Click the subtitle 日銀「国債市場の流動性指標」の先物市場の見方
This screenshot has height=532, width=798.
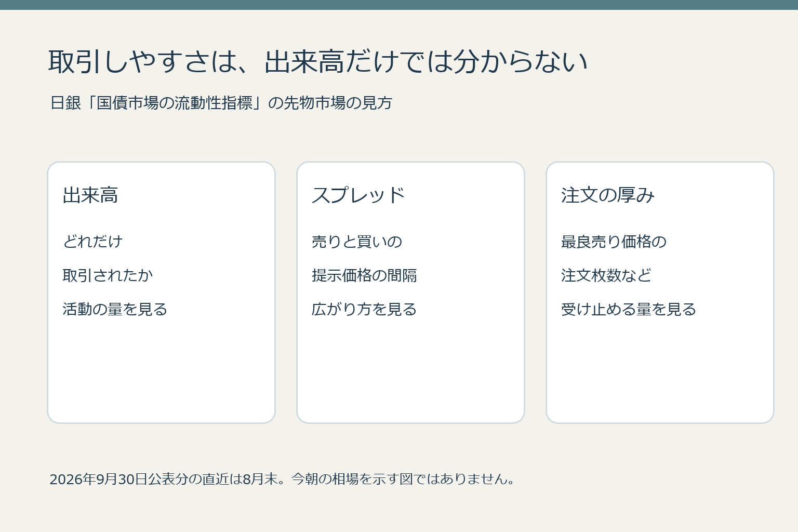[221, 103]
